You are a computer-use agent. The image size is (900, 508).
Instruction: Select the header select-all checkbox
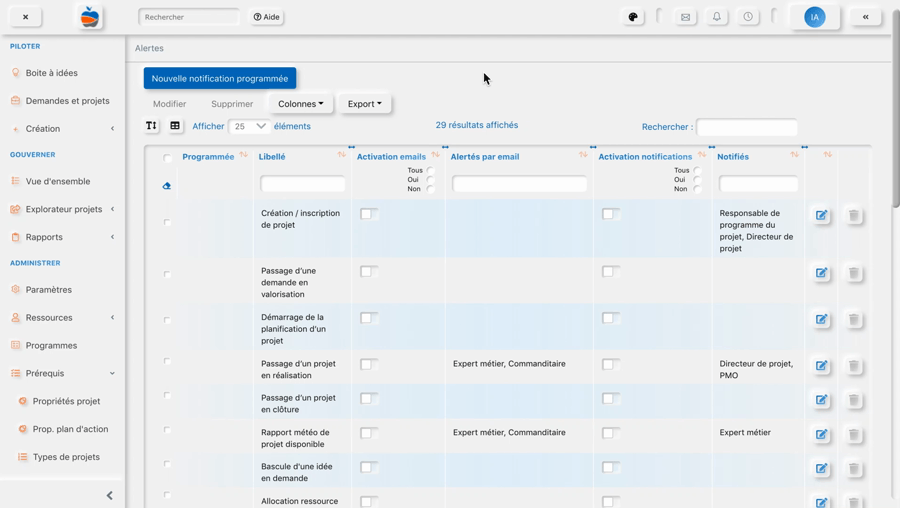coord(167,158)
